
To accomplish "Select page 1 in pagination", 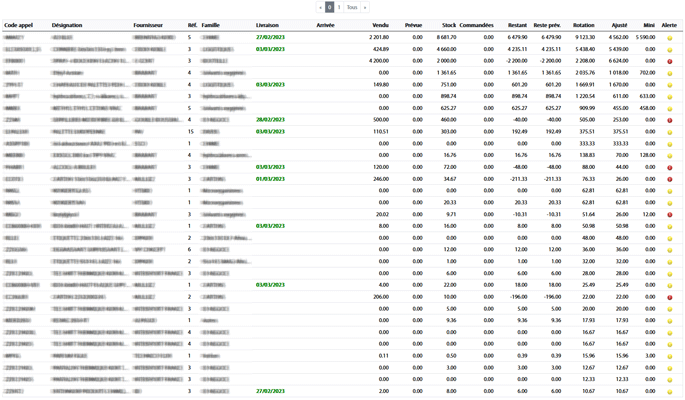I will [x=339, y=7].
